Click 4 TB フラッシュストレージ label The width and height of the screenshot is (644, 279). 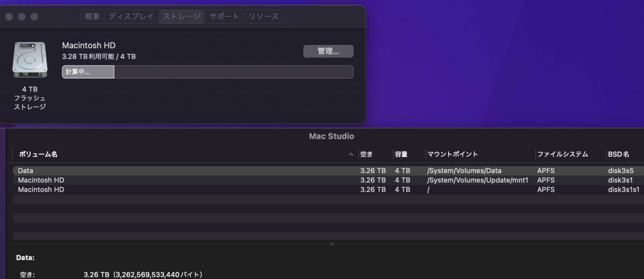[x=30, y=98]
